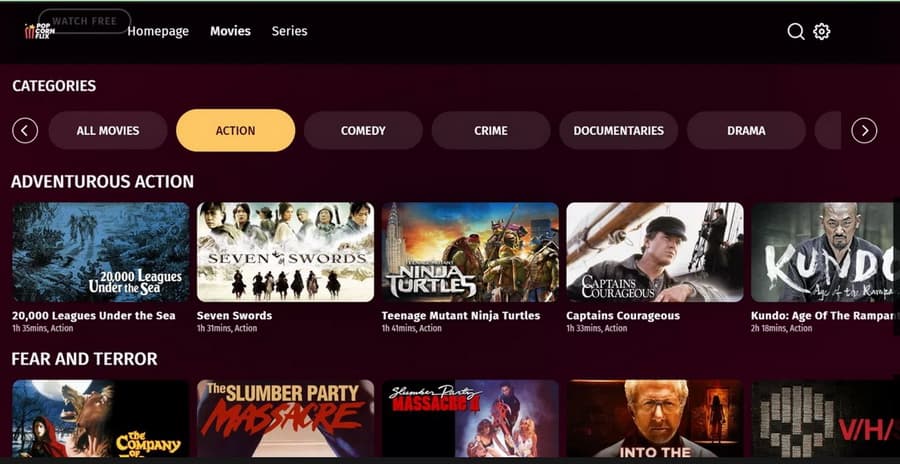900x464 pixels.
Task: Go to the Homepage tab
Action: tap(158, 31)
